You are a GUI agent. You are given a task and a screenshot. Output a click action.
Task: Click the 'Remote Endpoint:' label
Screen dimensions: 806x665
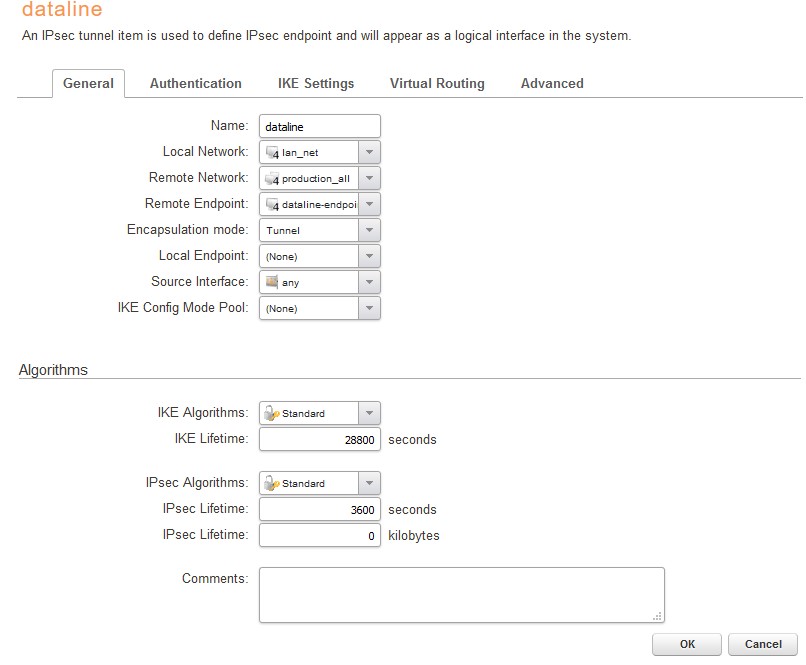pos(196,204)
